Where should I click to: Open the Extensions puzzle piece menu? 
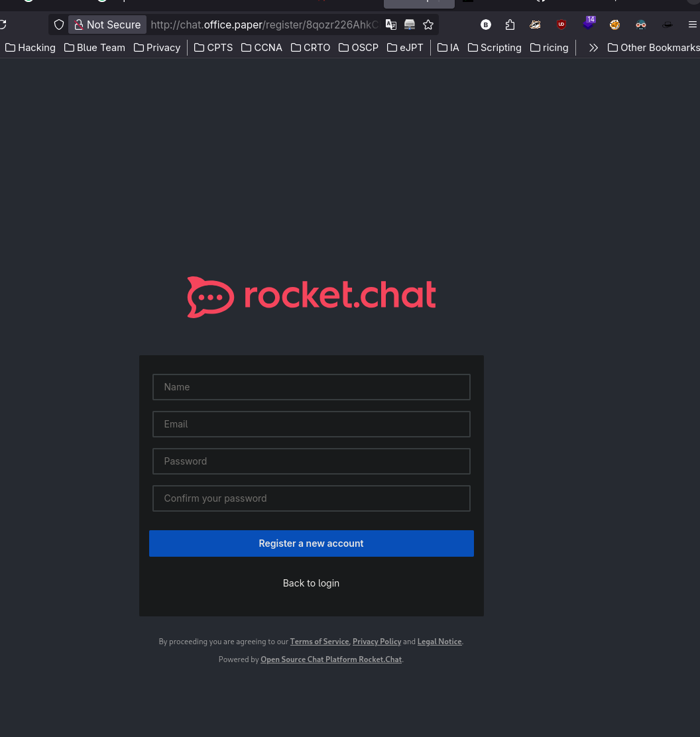click(510, 25)
